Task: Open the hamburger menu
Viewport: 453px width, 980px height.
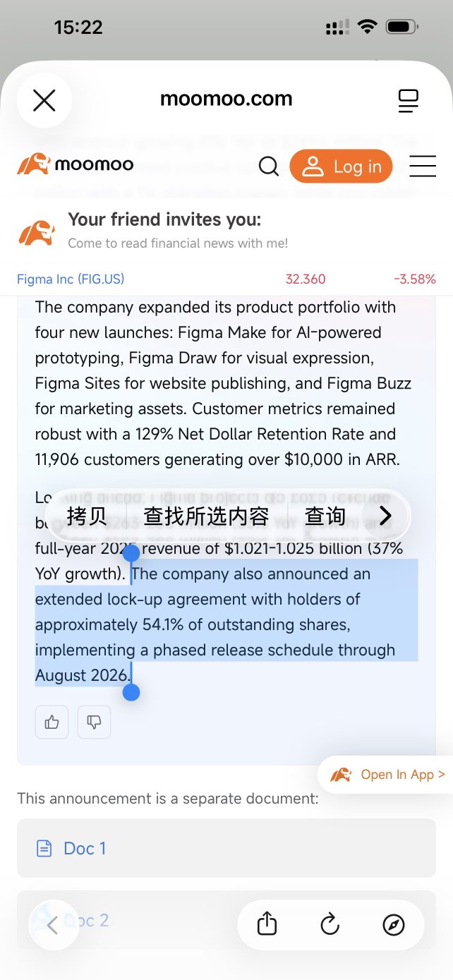Action: pyautogui.click(x=423, y=167)
